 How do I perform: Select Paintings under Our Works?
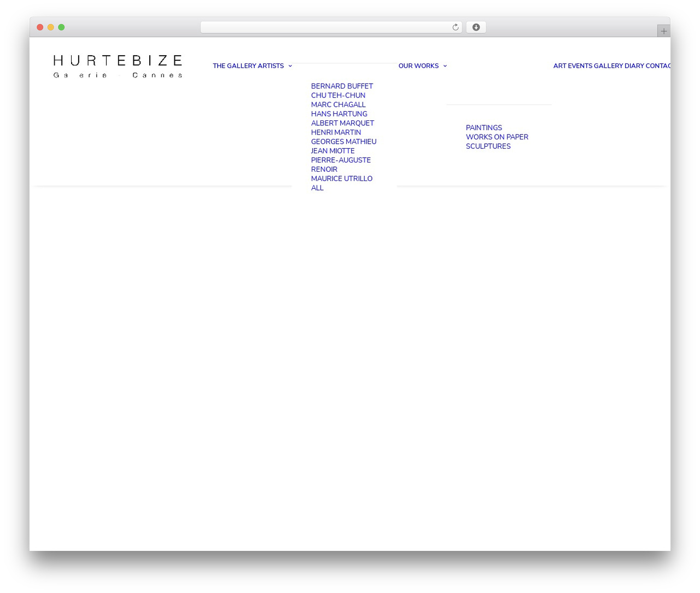point(483,127)
